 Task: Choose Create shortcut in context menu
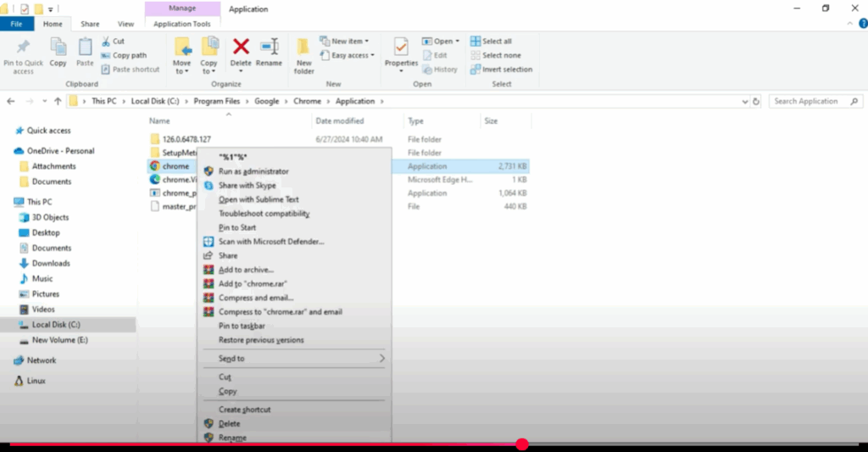click(294, 410)
